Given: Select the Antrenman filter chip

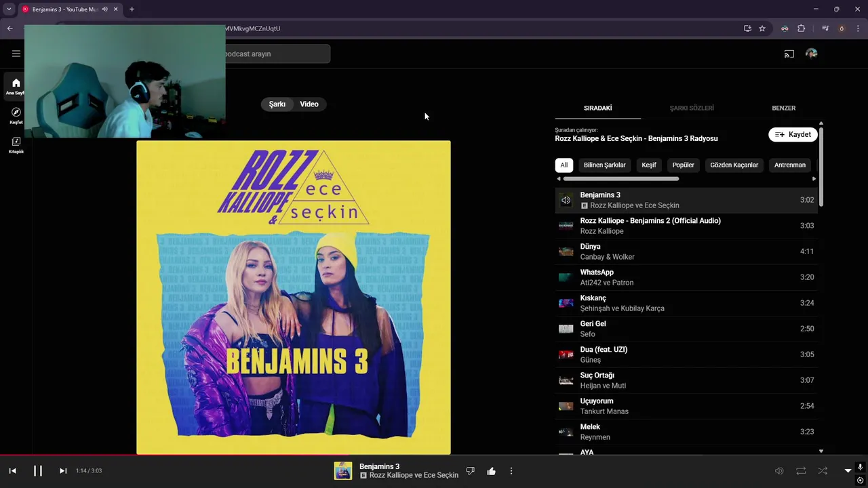Looking at the screenshot, I should point(790,165).
